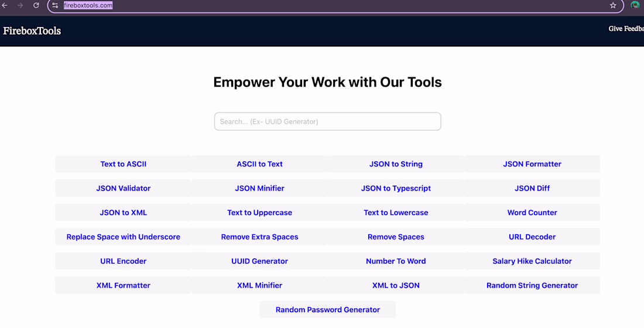Click the Remove Spaces tool link

click(x=396, y=237)
